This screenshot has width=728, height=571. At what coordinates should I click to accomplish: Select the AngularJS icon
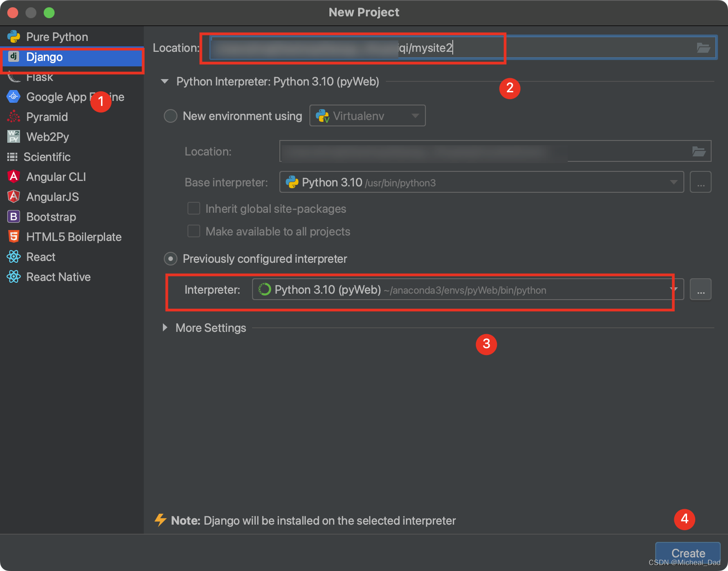(14, 196)
